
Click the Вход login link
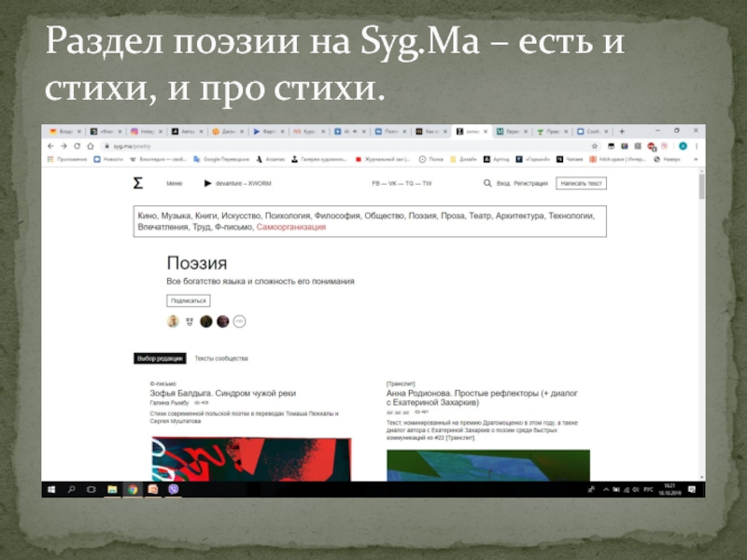[x=503, y=183]
